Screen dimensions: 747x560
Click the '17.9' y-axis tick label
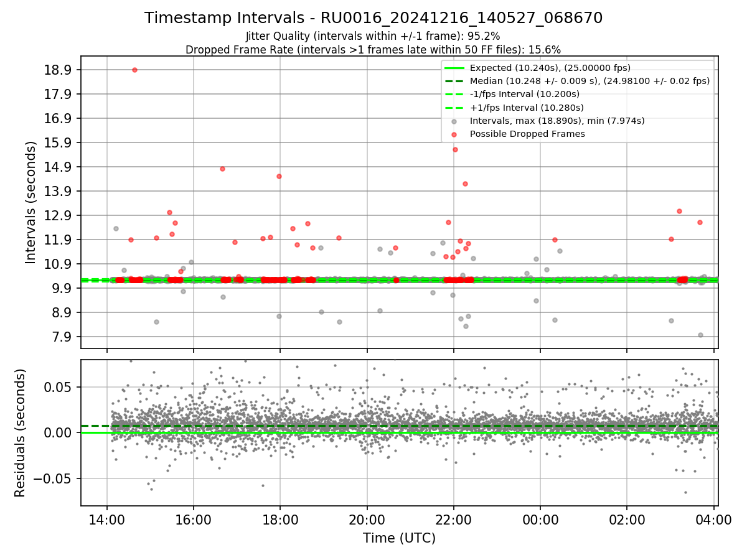(x=57, y=94)
